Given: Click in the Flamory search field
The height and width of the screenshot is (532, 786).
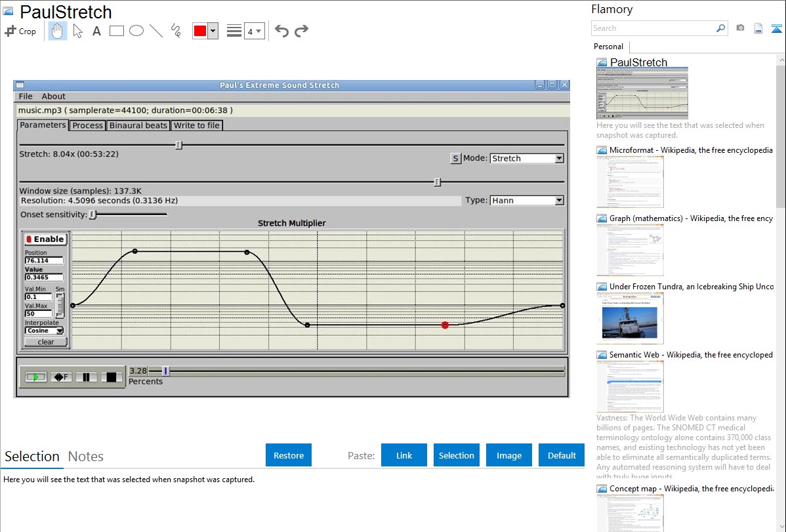Looking at the screenshot, I should click(653, 28).
